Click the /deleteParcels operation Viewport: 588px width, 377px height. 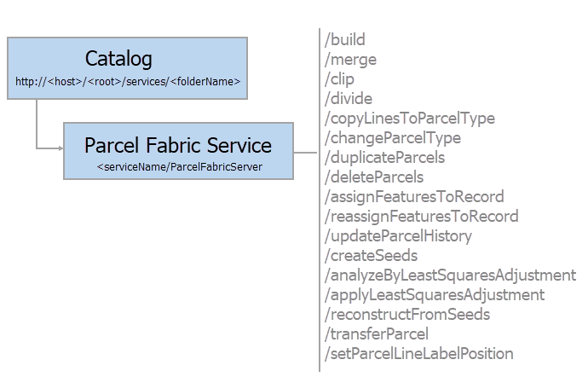click(374, 177)
